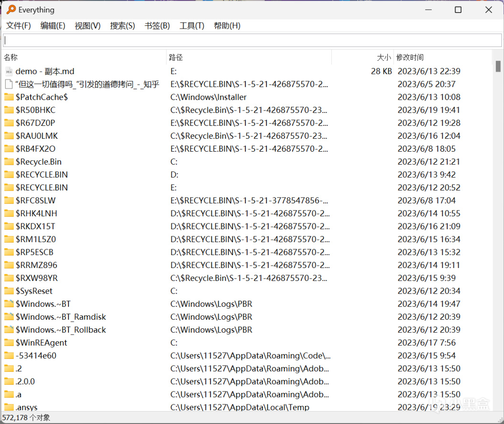
Task: Click the Everything magnifier icon in title bar
Action: [11, 9]
